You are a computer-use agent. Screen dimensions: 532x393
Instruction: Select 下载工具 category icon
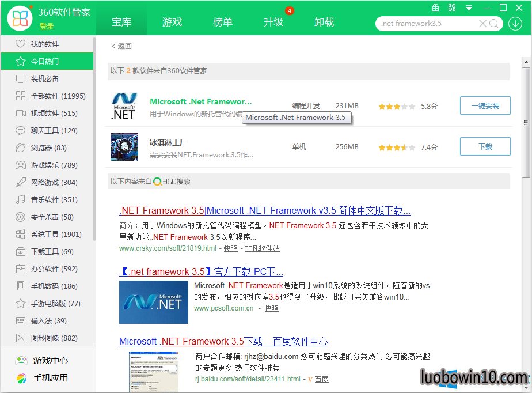(21, 251)
